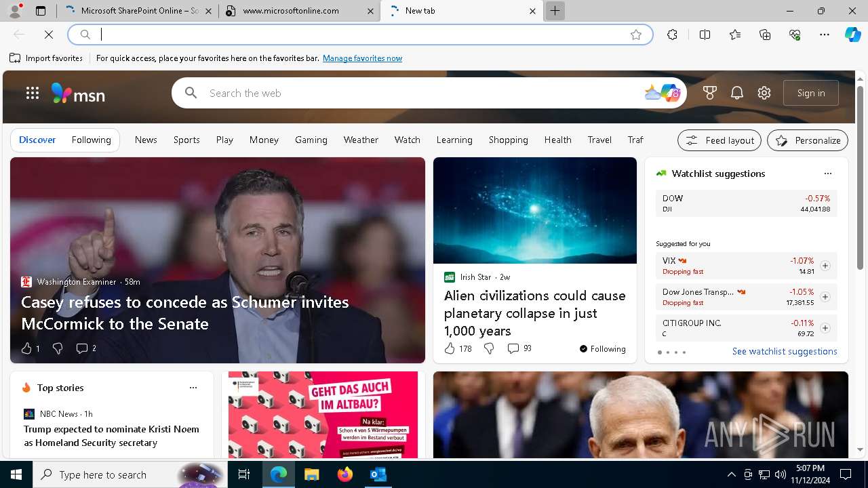
Task: Open the Collections icon
Action: (x=765, y=35)
